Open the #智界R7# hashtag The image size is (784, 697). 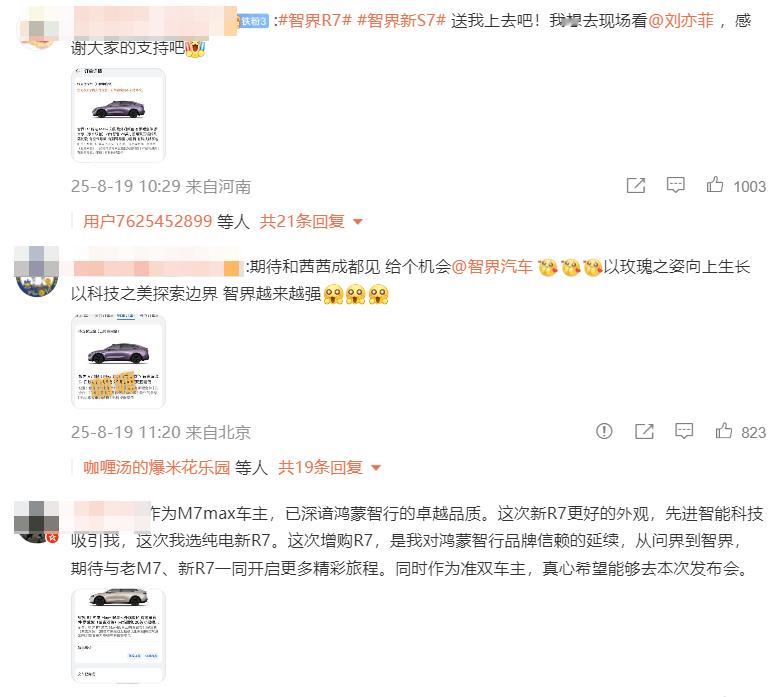tap(315, 20)
